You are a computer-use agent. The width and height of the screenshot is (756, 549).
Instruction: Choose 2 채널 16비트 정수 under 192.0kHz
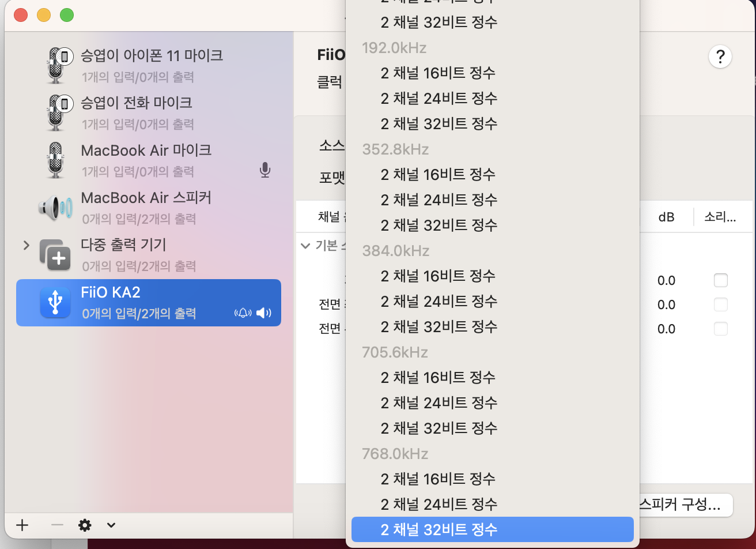click(493, 73)
